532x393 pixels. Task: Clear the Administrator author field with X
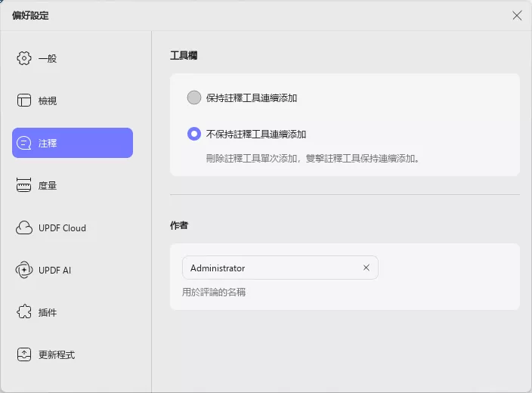coord(366,268)
